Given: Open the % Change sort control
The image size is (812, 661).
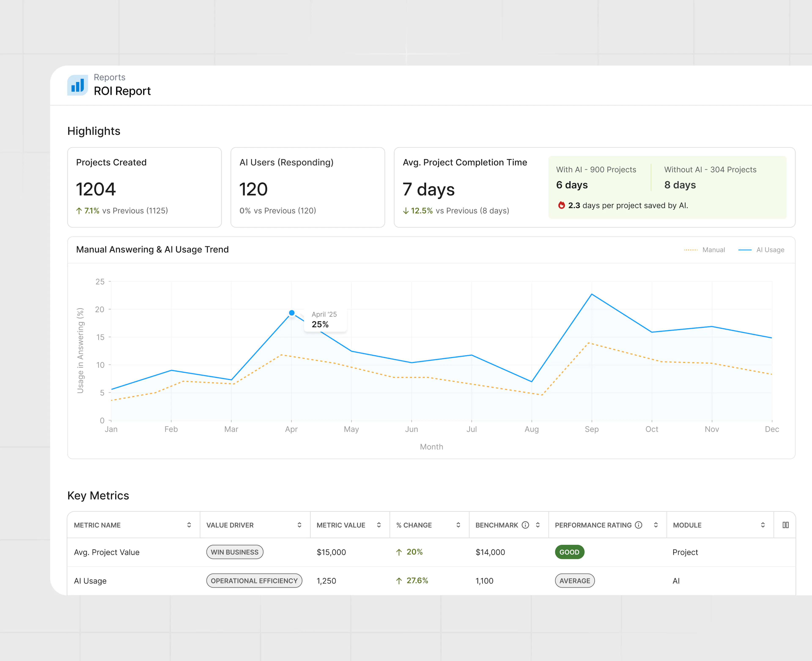Looking at the screenshot, I should click(x=459, y=525).
